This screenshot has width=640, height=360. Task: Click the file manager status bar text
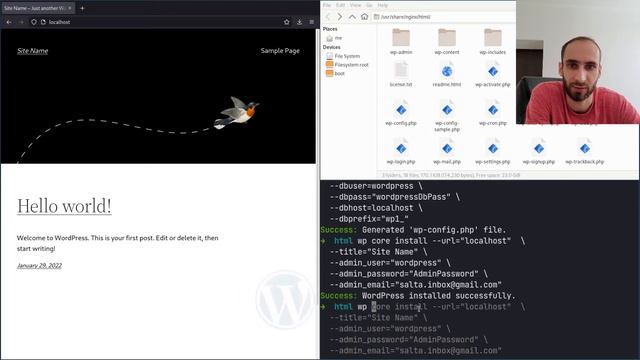451,175
